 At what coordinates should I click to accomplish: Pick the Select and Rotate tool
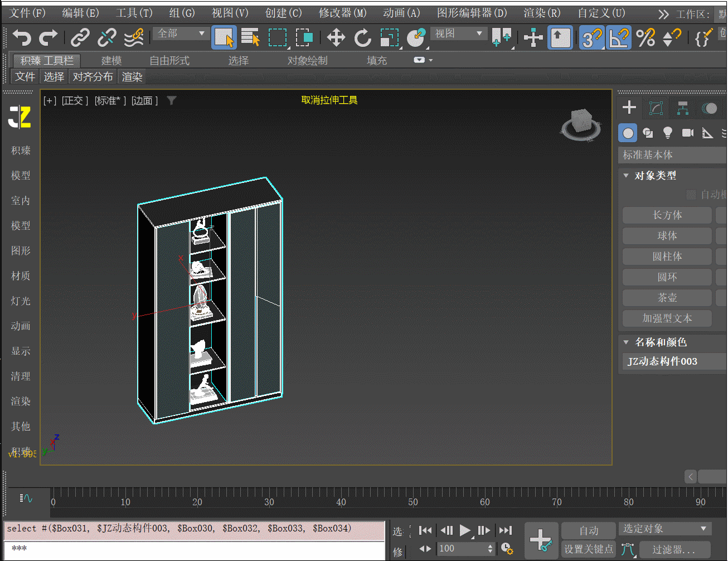(362, 37)
